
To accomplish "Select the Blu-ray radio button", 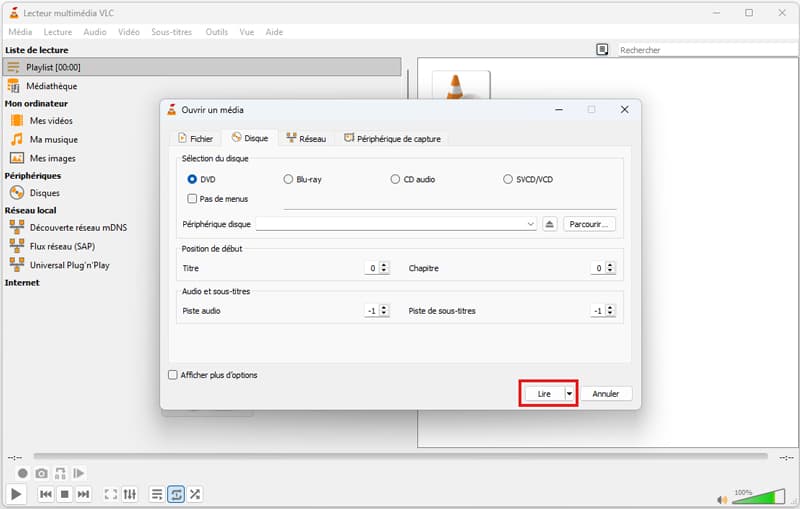I will tap(288, 179).
